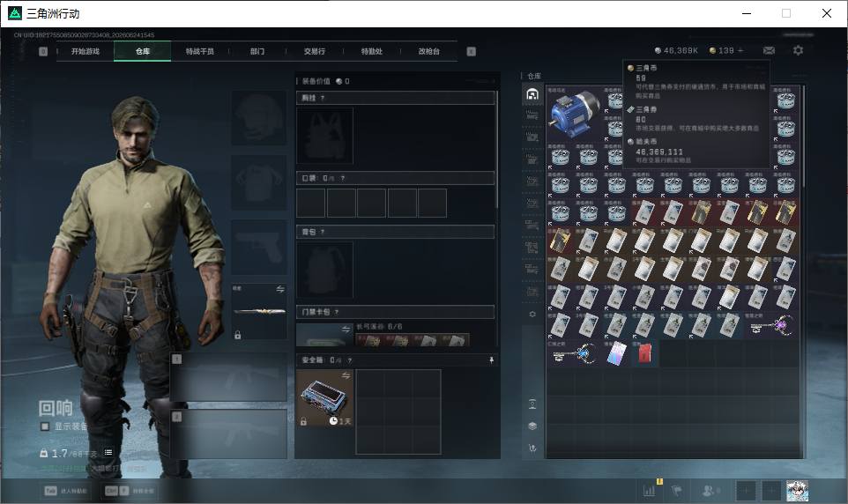This screenshot has width=848, height=504.
Task: Click the blue electric motor item
Action: 575,114
